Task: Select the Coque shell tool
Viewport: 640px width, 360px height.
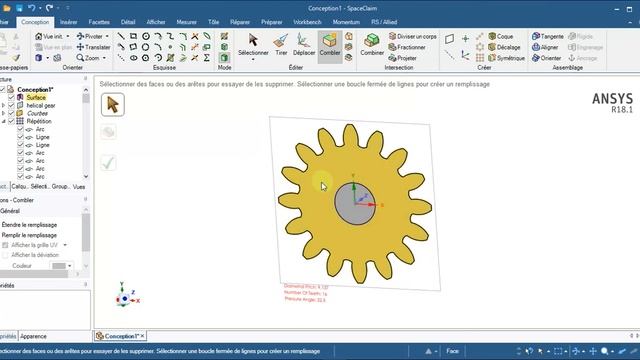Action: tap(501, 36)
